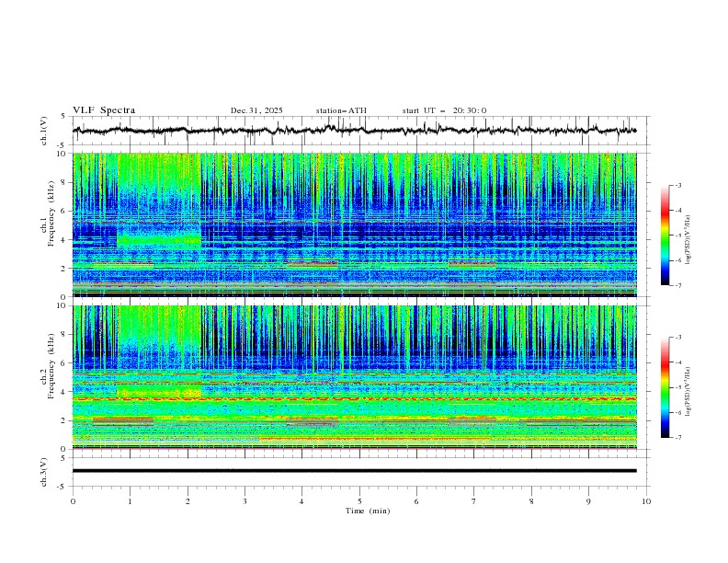Click the 3 tick label on time axis

tap(245, 501)
